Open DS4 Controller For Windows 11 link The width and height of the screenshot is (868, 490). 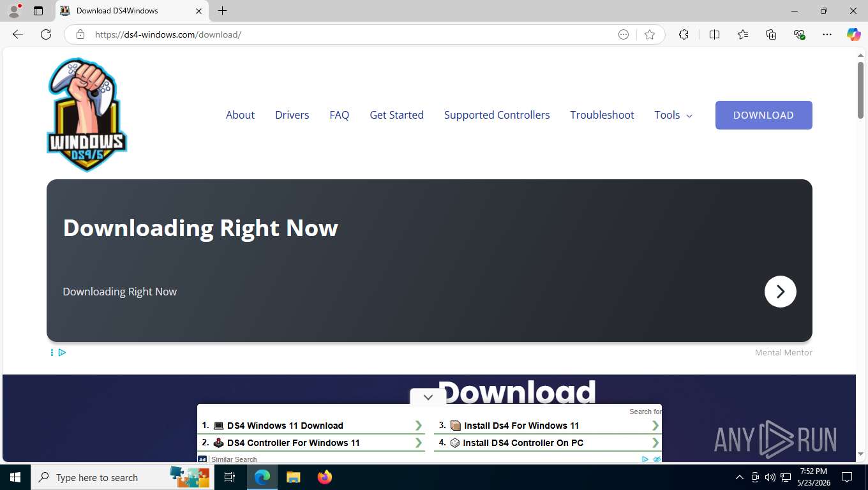click(293, 443)
